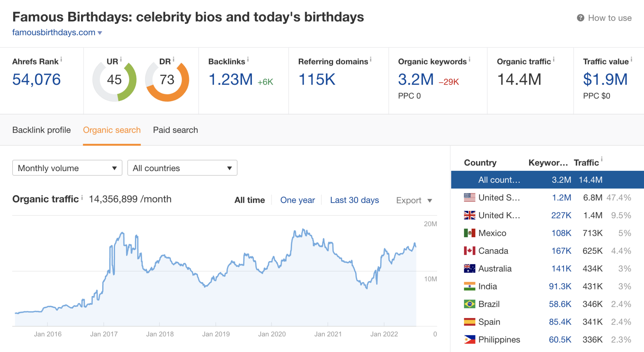
Task: Click the Backlinks info icon
Action: pos(248,59)
